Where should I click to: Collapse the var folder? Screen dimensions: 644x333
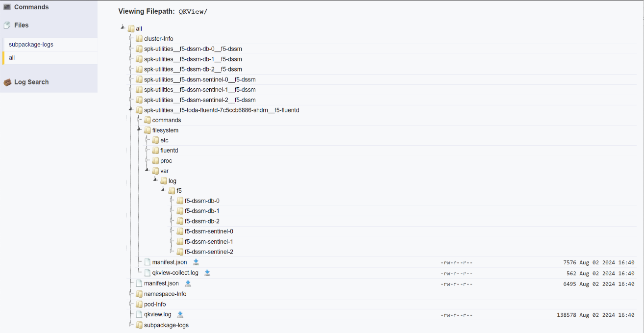click(147, 170)
